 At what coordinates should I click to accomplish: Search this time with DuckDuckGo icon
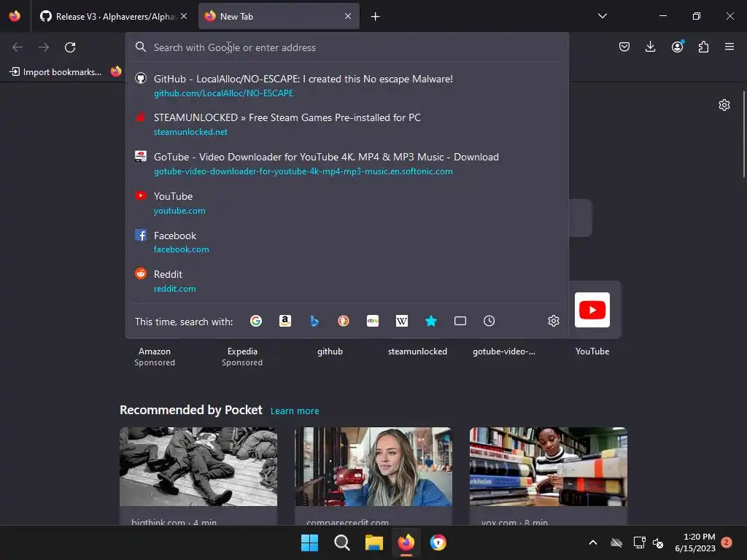point(344,321)
